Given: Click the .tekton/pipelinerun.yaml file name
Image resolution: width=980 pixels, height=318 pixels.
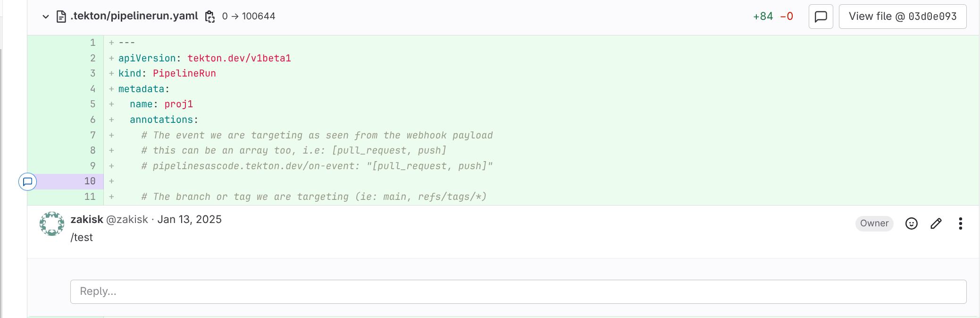Looking at the screenshot, I should click(134, 16).
